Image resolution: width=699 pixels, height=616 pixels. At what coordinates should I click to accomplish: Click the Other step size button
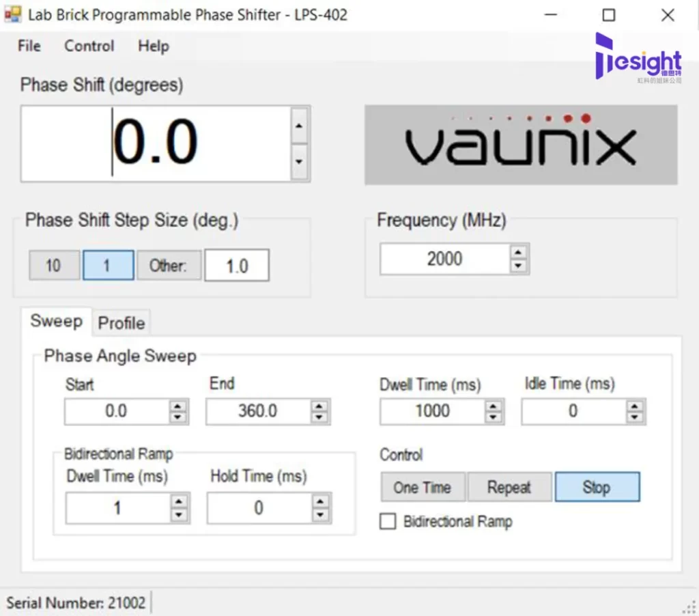point(169,265)
